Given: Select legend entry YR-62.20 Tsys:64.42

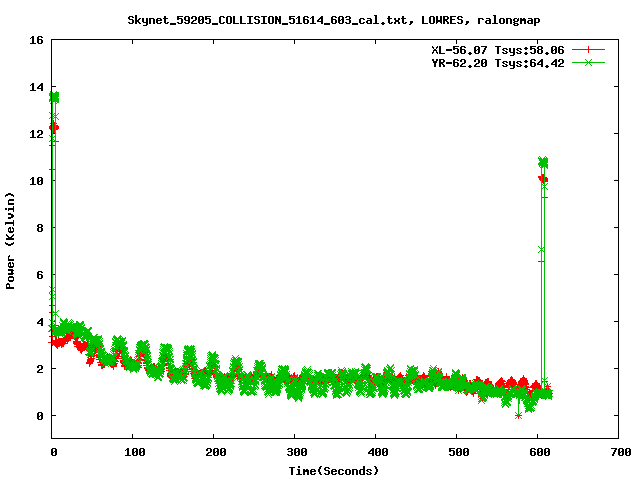Looking at the screenshot, I should pos(498,63).
